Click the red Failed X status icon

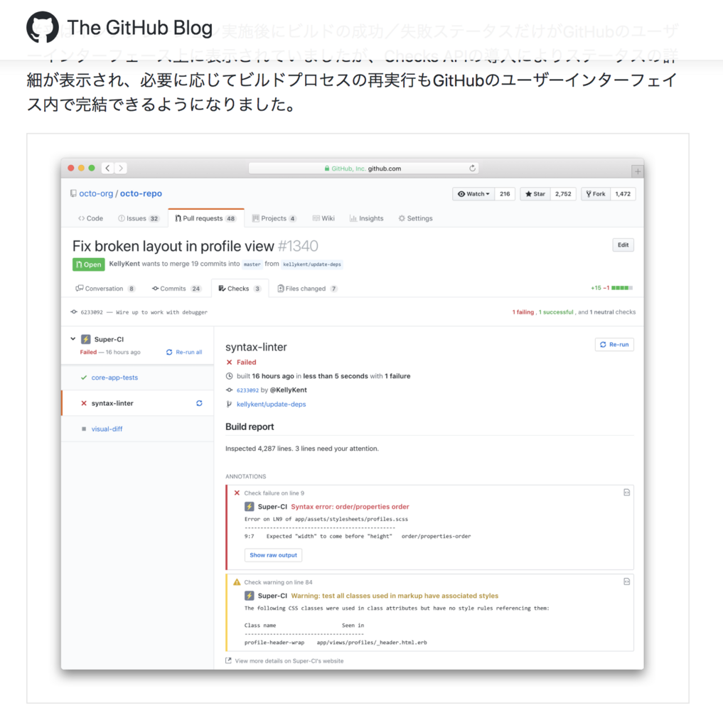click(x=229, y=362)
